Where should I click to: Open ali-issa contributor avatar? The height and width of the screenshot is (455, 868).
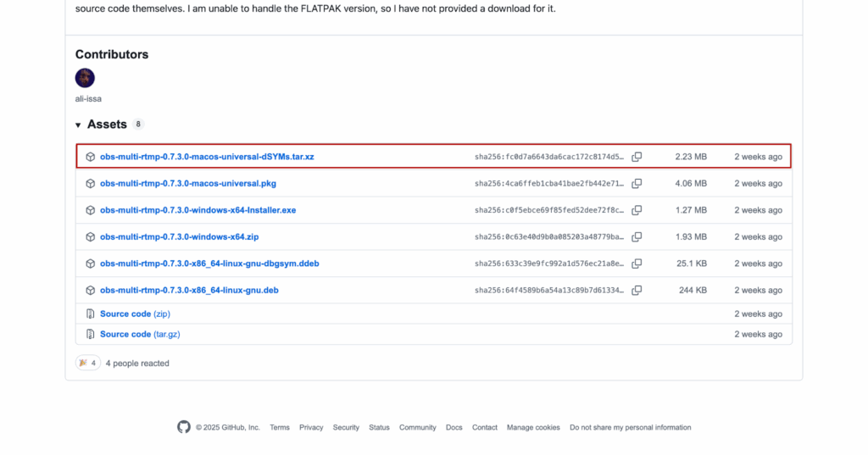(x=85, y=78)
